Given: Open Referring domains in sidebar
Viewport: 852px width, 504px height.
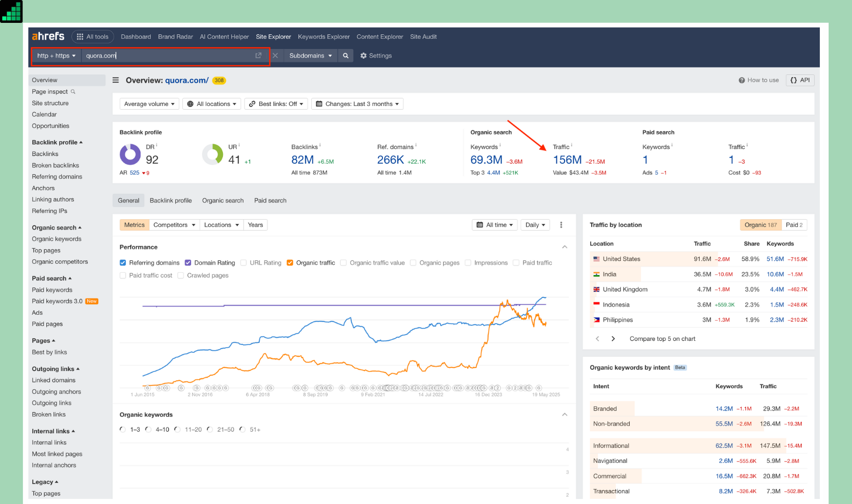Looking at the screenshot, I should coord(57,177).
